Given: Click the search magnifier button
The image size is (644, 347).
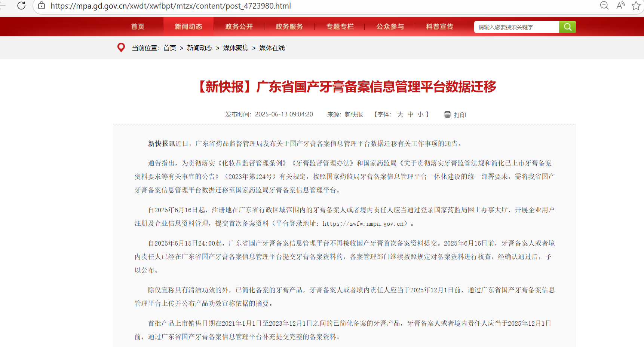Looking at the screenshot, I should [x=567, y=27].
